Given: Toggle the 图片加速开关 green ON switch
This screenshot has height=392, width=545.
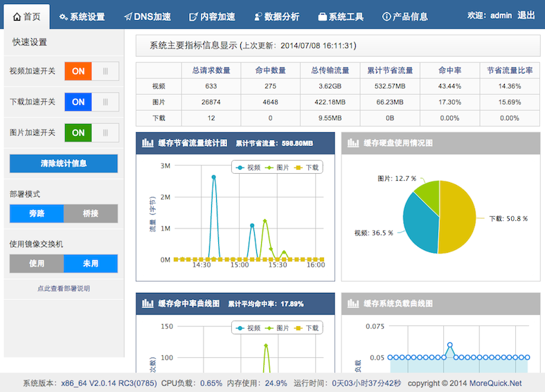Looking at the screenshot, I should pos(92,133).
